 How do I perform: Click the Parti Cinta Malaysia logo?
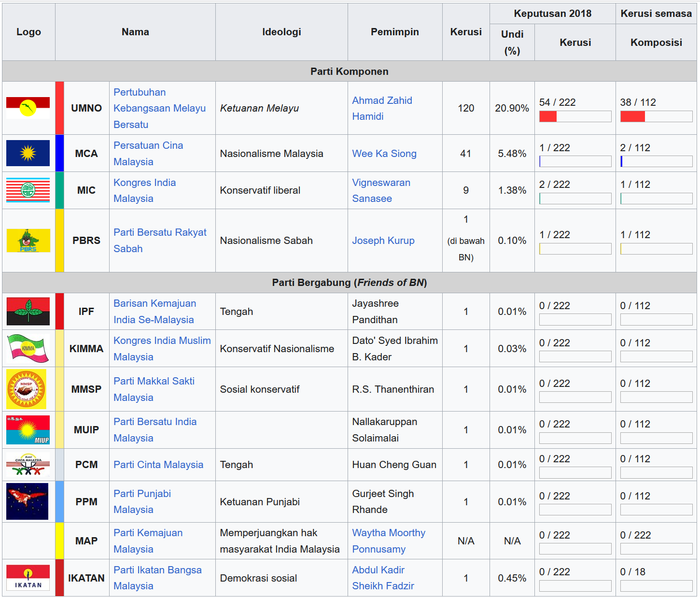(28, 465)
